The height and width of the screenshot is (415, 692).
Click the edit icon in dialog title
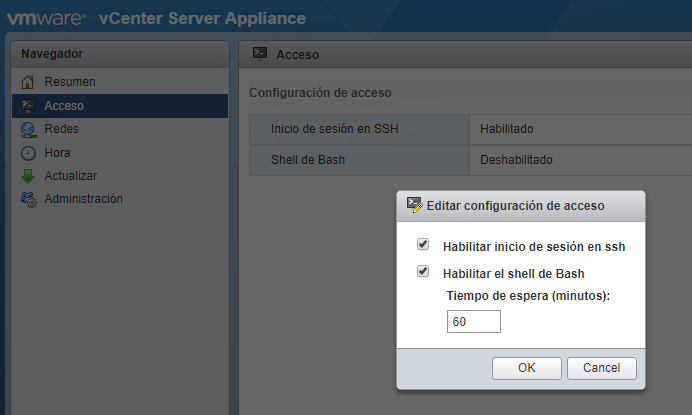[x=414, y=205]
